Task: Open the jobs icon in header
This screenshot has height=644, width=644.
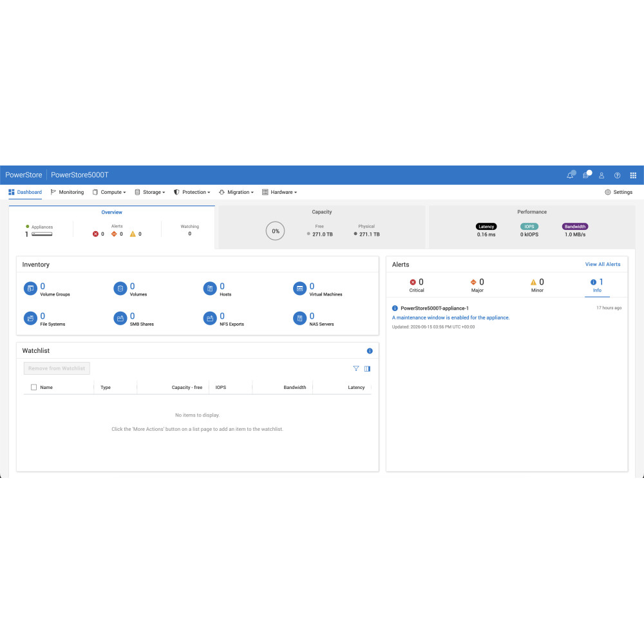Action: coord(585,175)
